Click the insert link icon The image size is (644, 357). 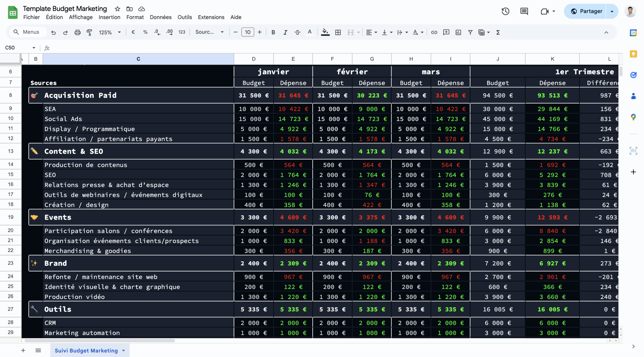tap(434, 32)
